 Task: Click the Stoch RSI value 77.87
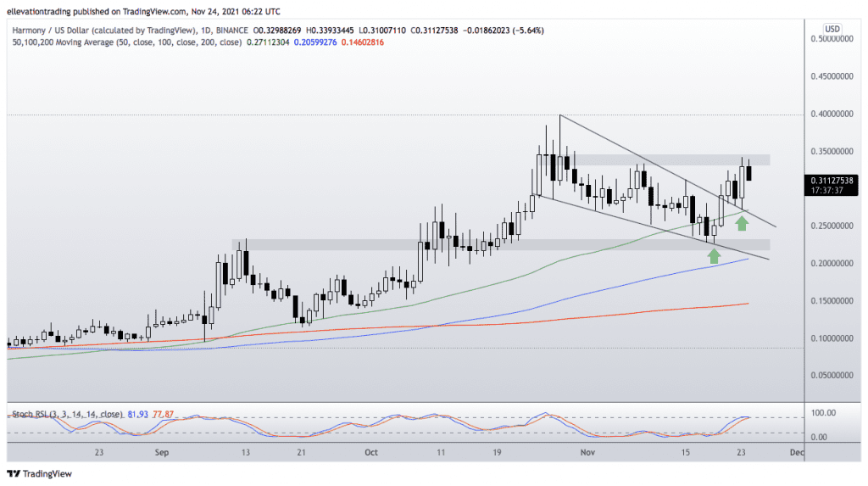pyautogui.click(x=163, y=414)
